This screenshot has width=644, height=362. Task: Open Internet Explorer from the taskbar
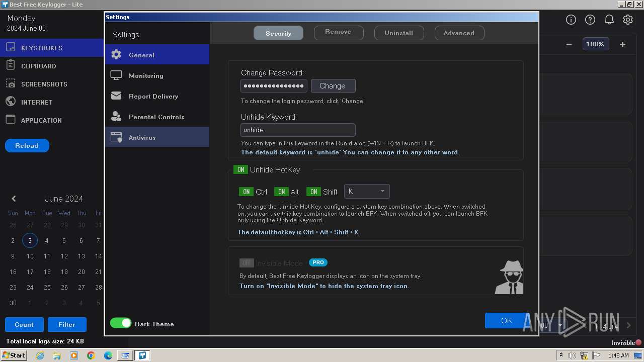[40, 355]
